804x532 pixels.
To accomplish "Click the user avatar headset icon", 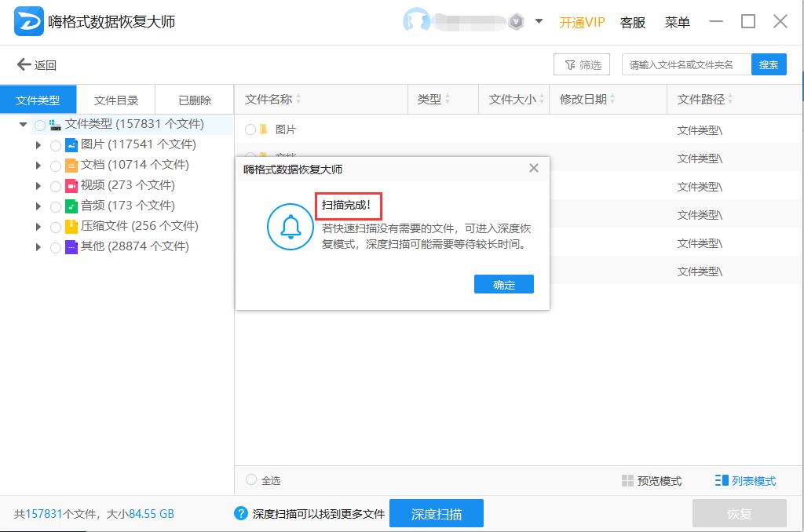I will [x=416, y=21].
